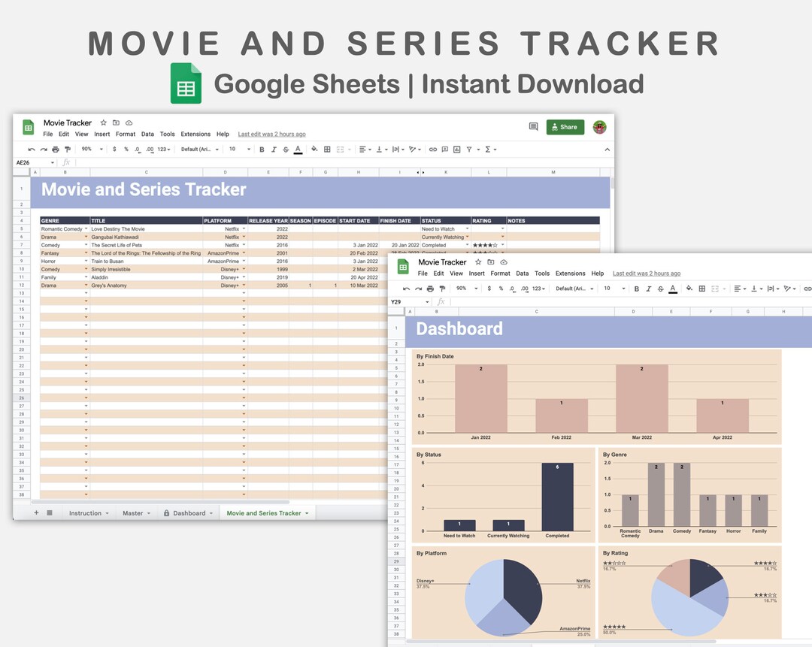Click the Last edit was 2 hours ago link

click(271, 134)
